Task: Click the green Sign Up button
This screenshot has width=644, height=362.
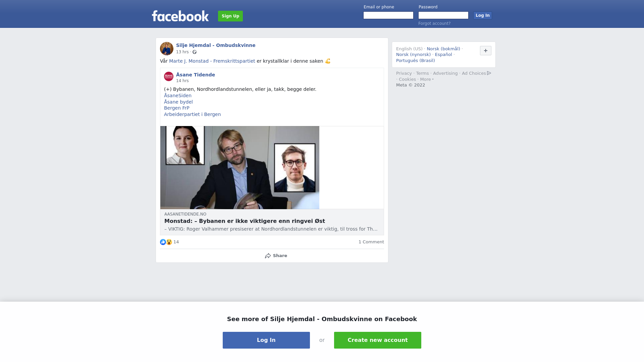Action: (x=230, y=16)
